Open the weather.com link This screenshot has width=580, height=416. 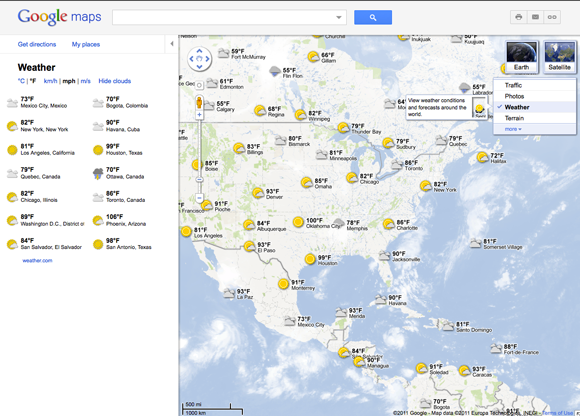click(37, 261)
